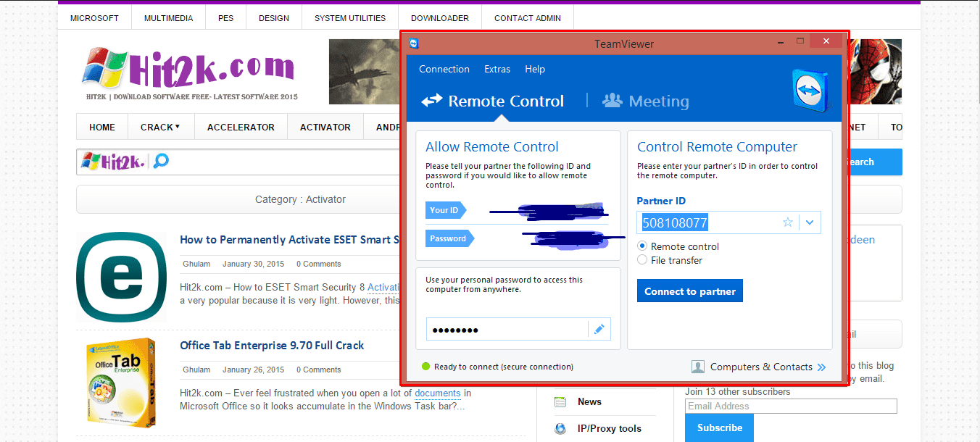Click the Computers & Contacts person icon
This screenshot has width=980, height=442.
(x=697, y=367)
